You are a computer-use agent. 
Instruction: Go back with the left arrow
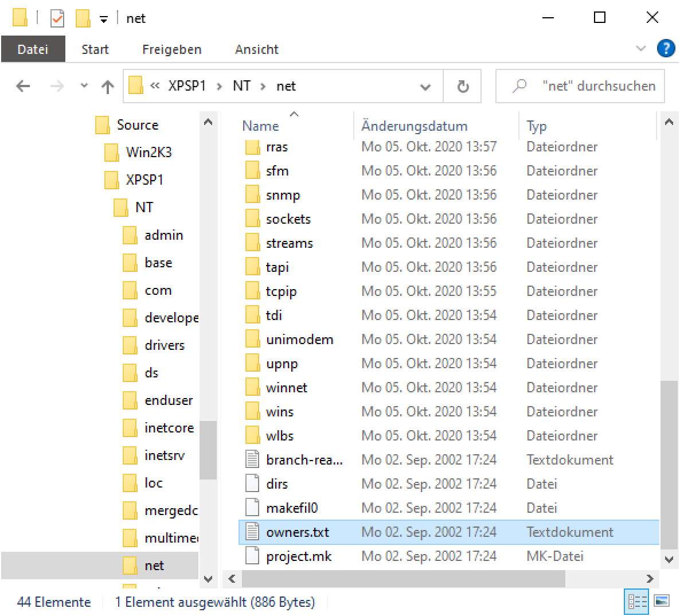tap(23, 86)
